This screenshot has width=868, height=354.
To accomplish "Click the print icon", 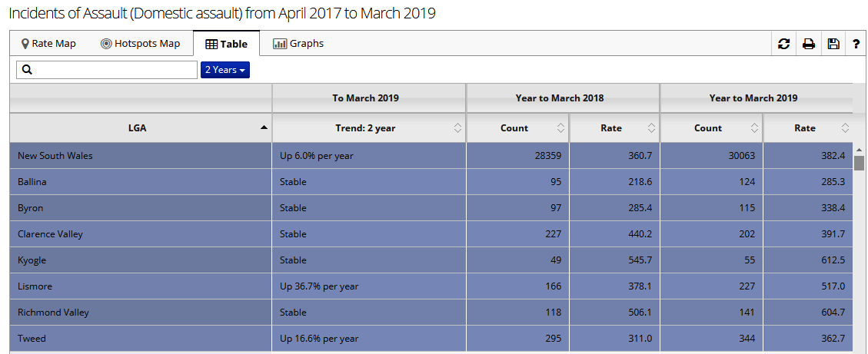I will (x=809, y=45).
